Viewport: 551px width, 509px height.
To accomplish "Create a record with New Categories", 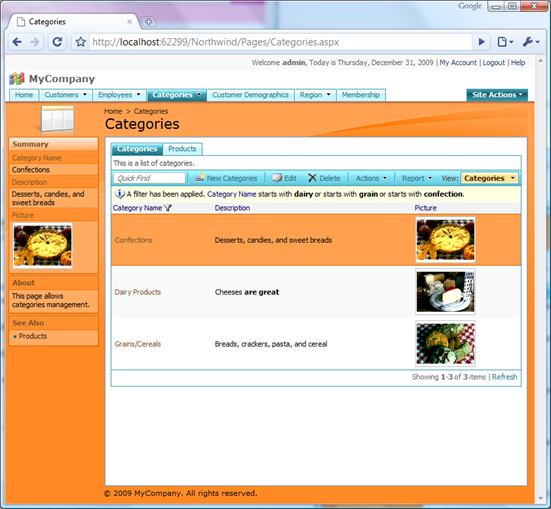I will pyautogui.click(x=226, y=178).
